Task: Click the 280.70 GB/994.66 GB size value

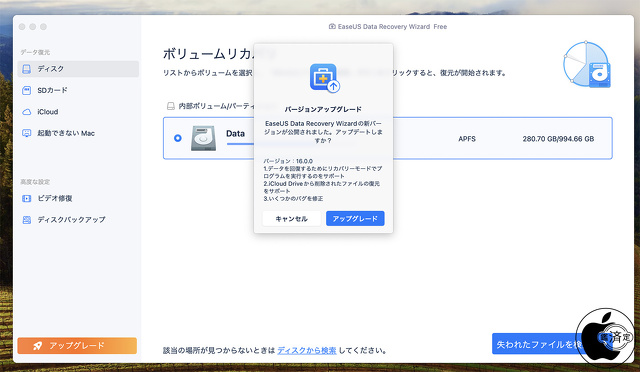Action: point(558,139)
